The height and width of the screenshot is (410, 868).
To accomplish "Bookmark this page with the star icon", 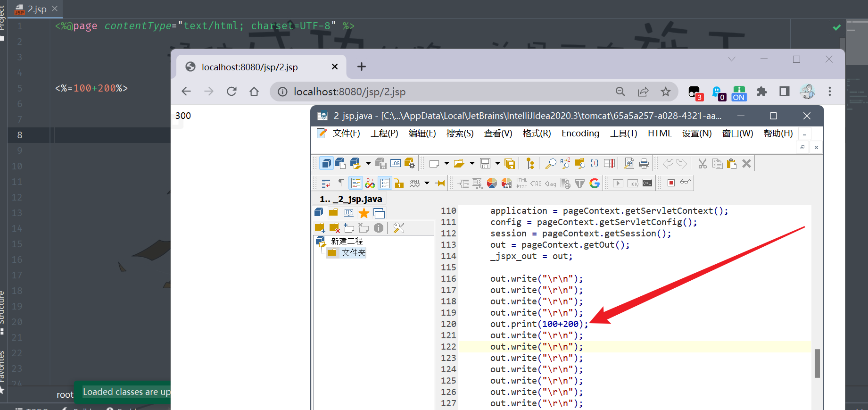I will 666,92.
